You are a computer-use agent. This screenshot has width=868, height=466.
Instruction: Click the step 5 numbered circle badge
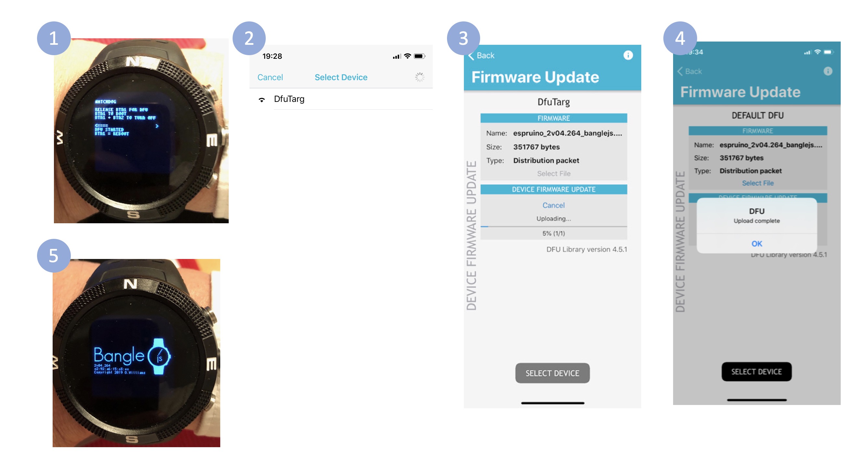pos(54,256)
